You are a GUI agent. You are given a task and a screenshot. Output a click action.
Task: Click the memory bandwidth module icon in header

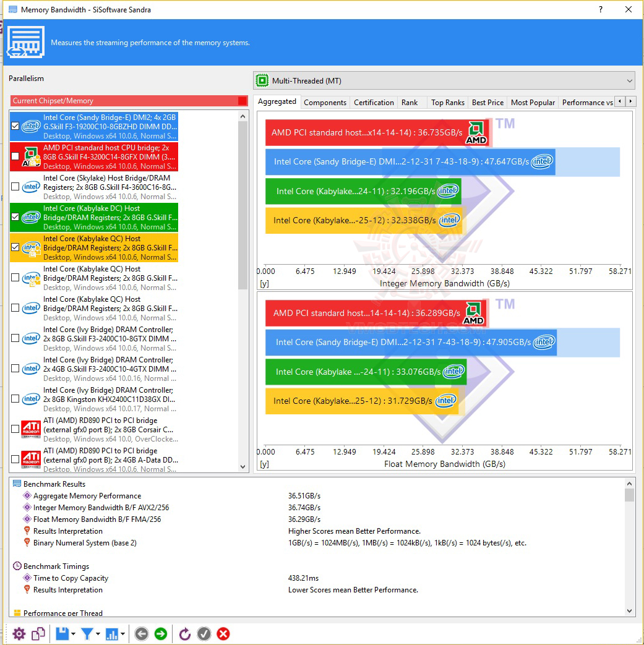pos(25,42)
